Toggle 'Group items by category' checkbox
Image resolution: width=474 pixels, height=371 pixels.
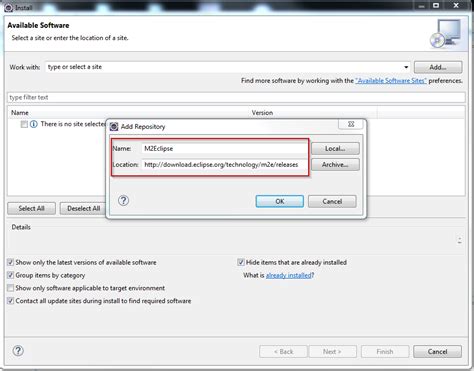pyautogui.click(x=10, y=275)
